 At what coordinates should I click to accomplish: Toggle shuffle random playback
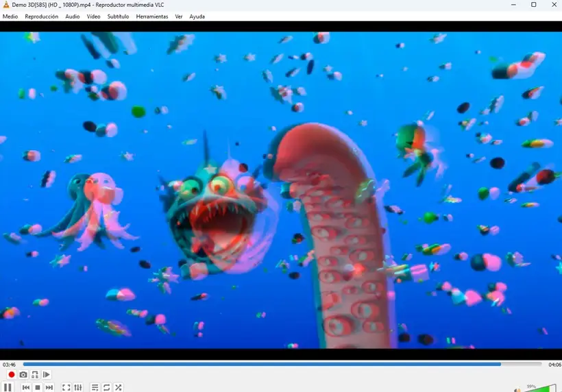point(119,387)
